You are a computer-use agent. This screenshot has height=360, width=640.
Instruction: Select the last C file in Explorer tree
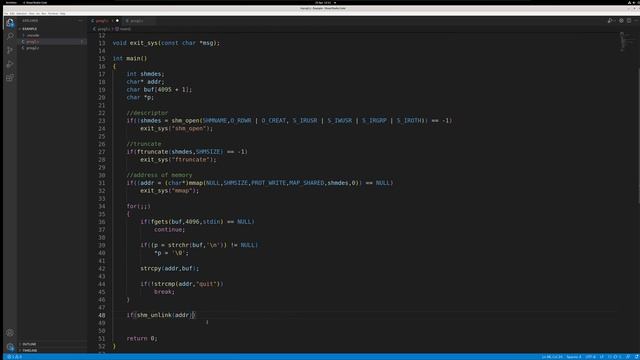click(x=32, y=48)
